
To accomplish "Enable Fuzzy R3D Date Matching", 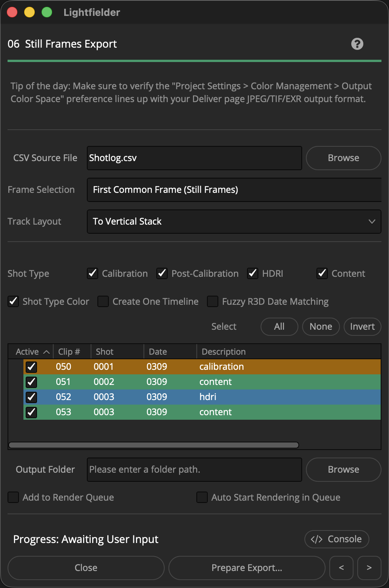I will pyautogui.click(x=213, y=301).
